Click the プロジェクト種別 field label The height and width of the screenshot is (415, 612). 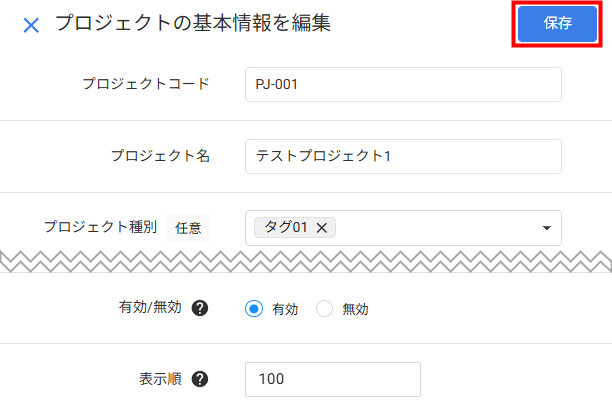tap(100, 227)
